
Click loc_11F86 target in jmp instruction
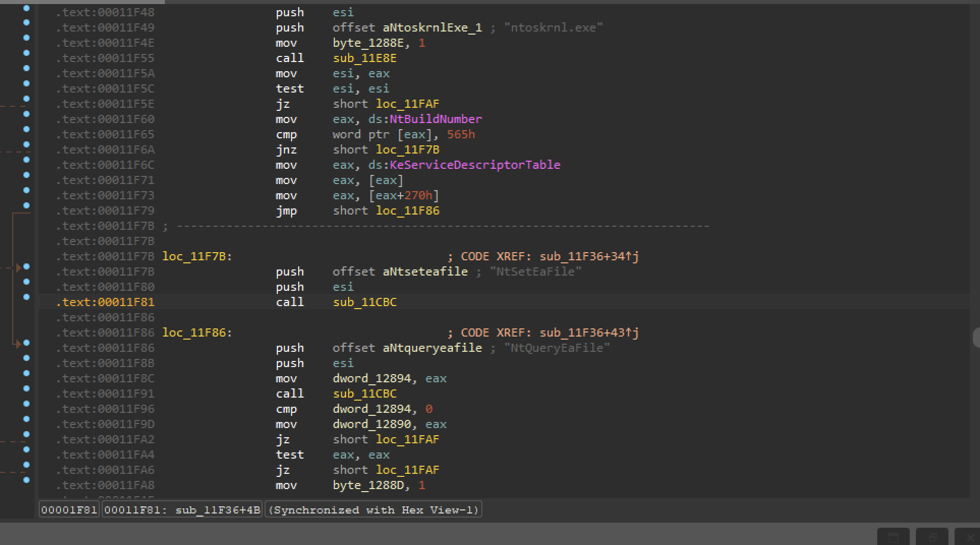pos(408,210)
